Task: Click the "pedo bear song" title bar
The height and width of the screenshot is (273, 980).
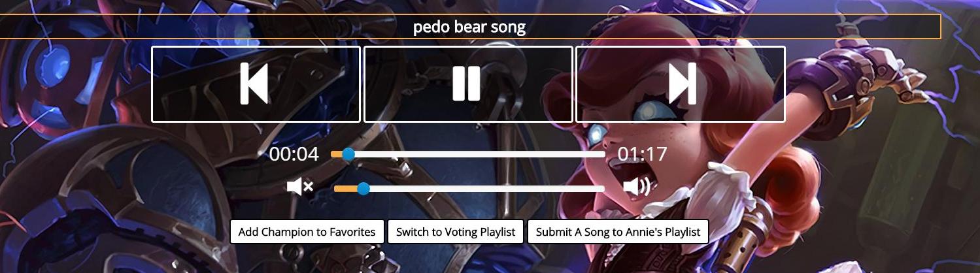Action: click(469, 27)
